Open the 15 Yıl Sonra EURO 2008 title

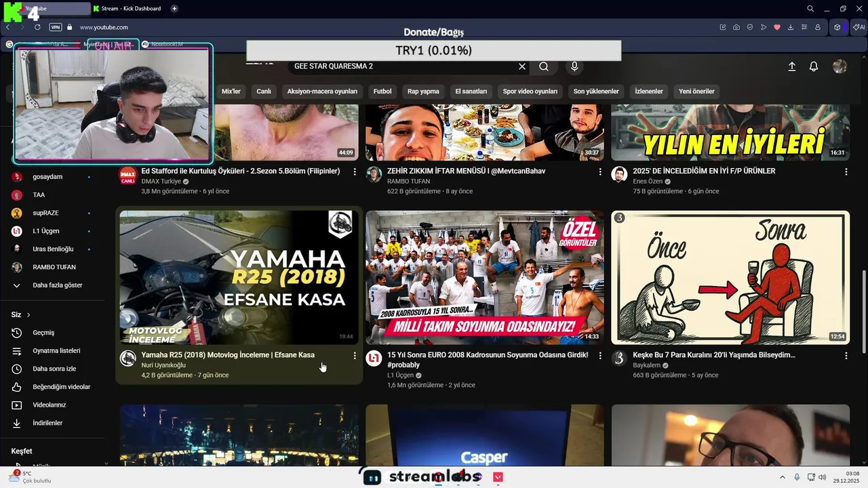click(488, 360)
